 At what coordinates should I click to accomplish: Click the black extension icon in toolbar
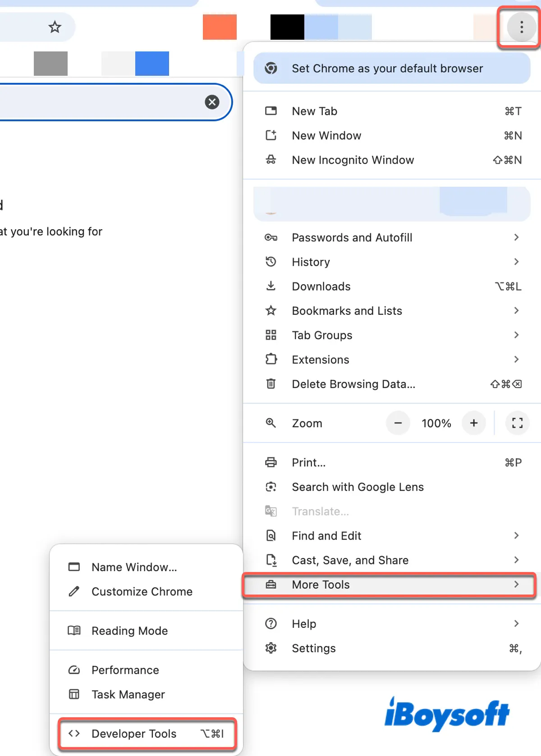(287, 27)
